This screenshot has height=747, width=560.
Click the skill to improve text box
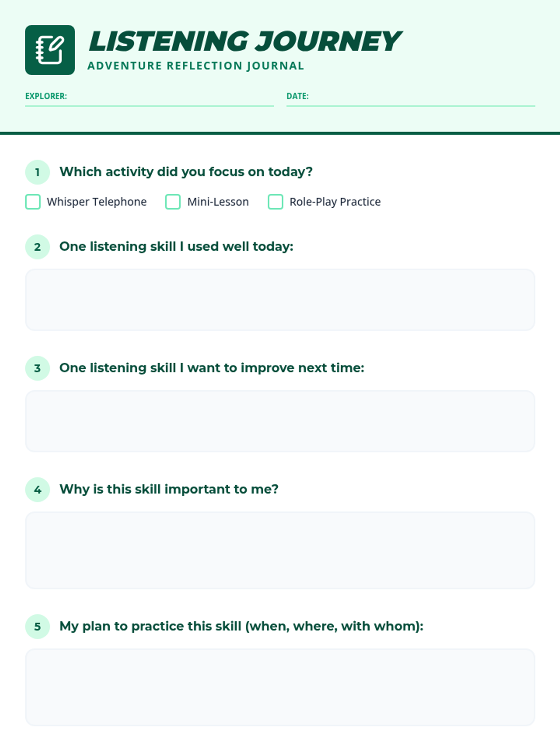280,421
